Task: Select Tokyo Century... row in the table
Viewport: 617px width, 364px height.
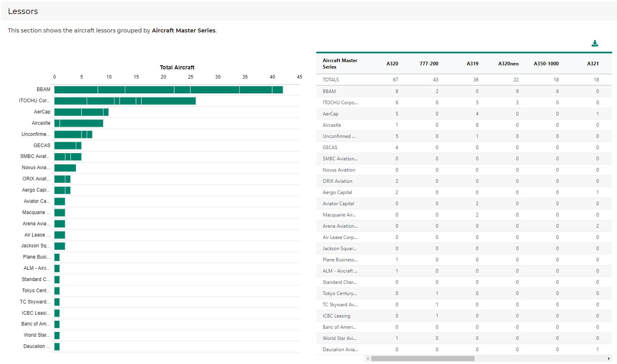Action: pos(464,293)
